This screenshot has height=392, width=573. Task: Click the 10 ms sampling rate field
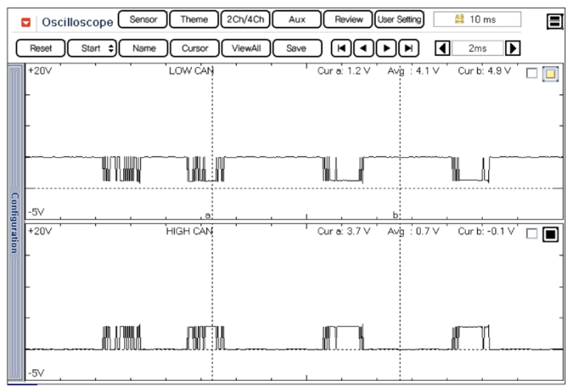(476, 19)
